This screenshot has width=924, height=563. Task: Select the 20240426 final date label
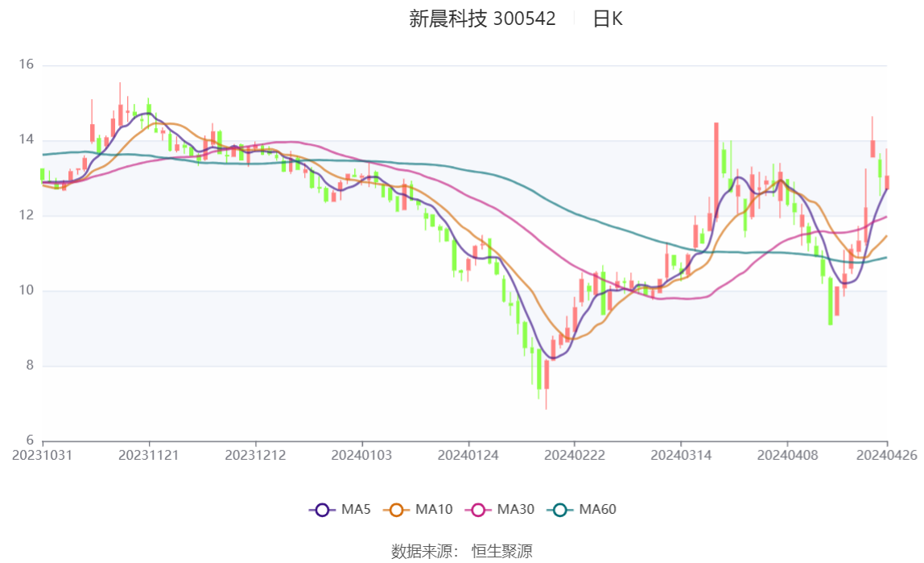pyautogui.click(x=887, y=455)
